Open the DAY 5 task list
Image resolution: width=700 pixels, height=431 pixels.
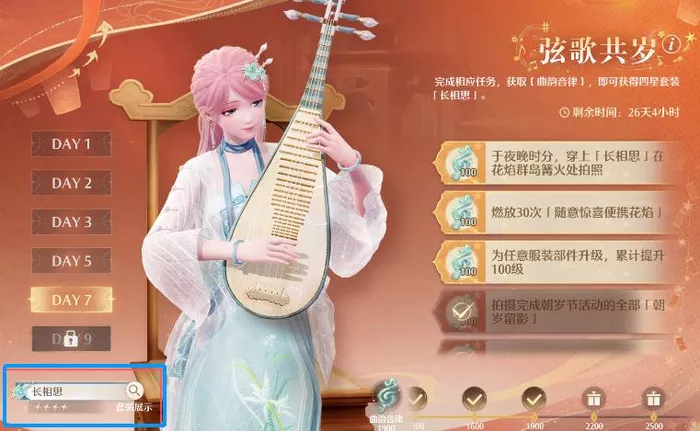point(71,260)
